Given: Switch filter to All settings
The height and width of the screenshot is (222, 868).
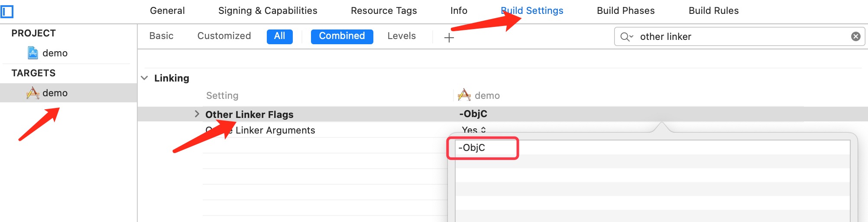Looking at the screenshot, I should 280,36.
